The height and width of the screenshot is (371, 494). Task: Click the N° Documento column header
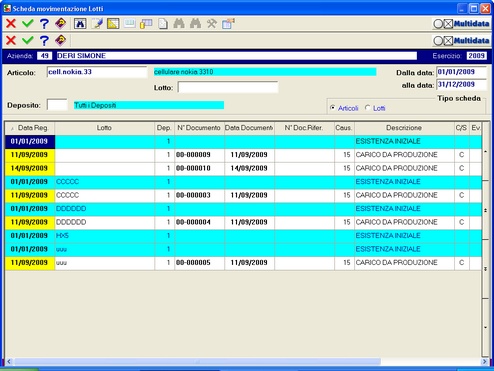199,128
